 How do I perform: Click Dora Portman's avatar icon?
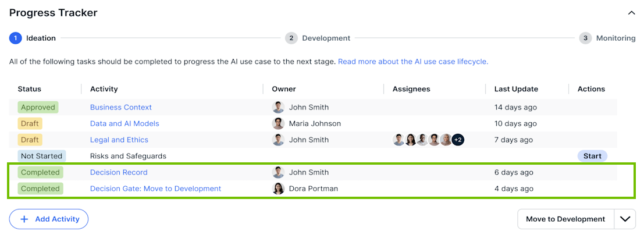point(278,189)
